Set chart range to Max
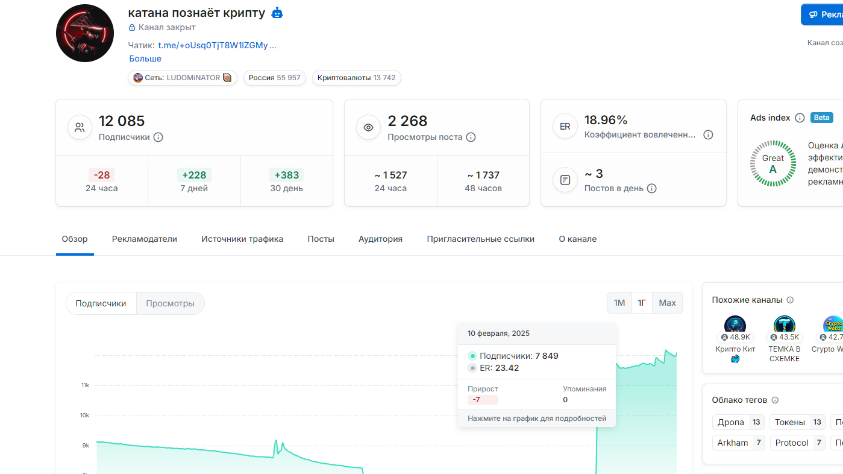843x474 pixels. 667,303
